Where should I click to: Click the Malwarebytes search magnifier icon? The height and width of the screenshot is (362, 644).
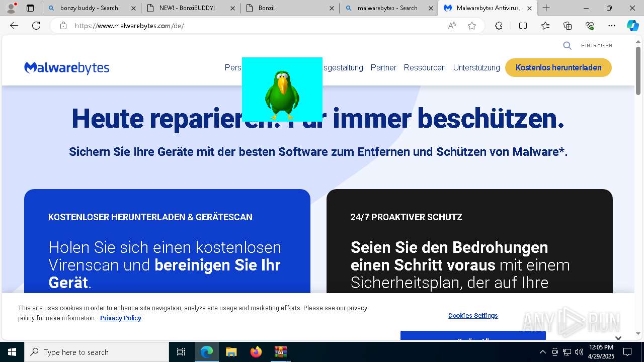[567, 46]
